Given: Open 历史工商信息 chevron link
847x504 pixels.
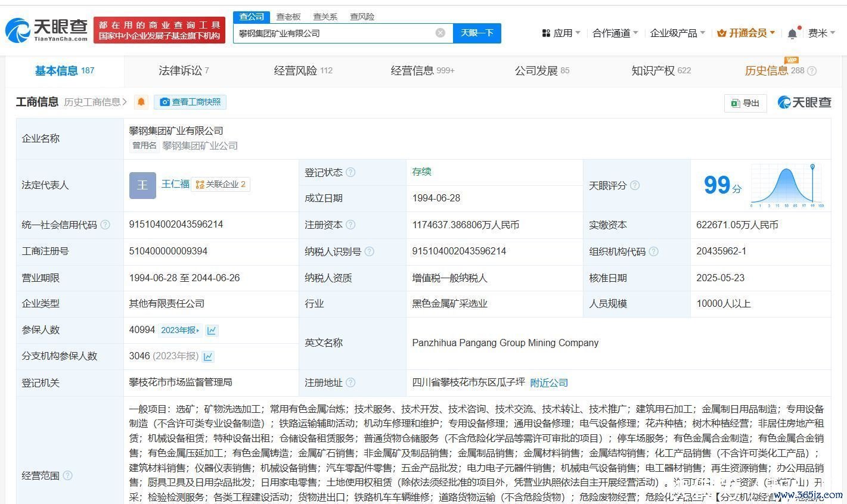Looking at the screenshot, I should point(95,102).
